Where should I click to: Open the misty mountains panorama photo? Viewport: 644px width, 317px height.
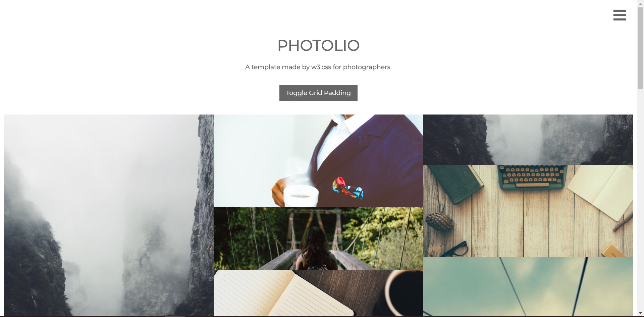tap(528, 140)
